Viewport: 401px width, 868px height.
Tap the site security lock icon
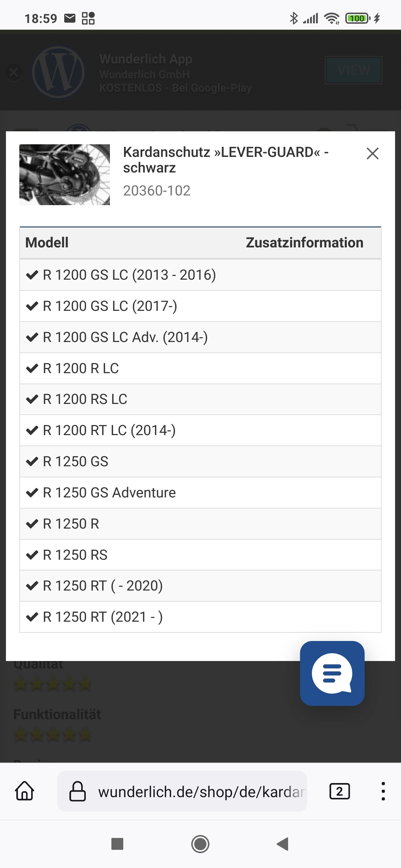pos(78,791)
